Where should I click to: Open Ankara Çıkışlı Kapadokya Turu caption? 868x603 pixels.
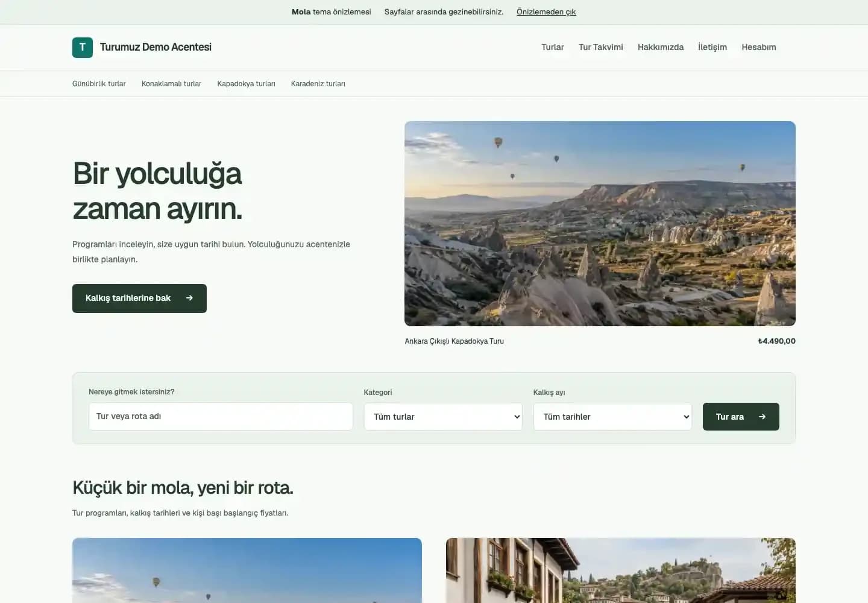tap(454, 341)
